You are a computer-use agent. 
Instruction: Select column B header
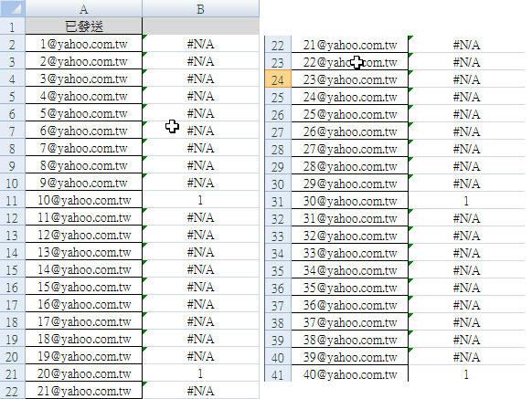coord(200,9)
